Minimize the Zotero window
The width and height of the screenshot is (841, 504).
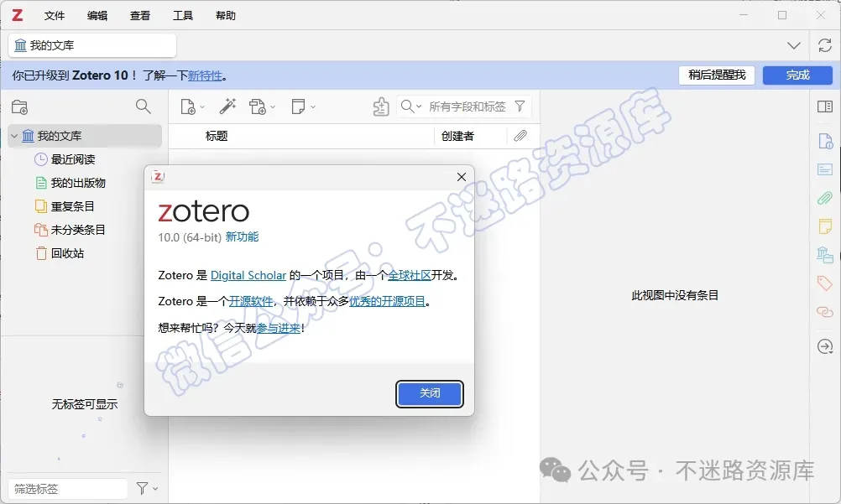coord(744,15)
